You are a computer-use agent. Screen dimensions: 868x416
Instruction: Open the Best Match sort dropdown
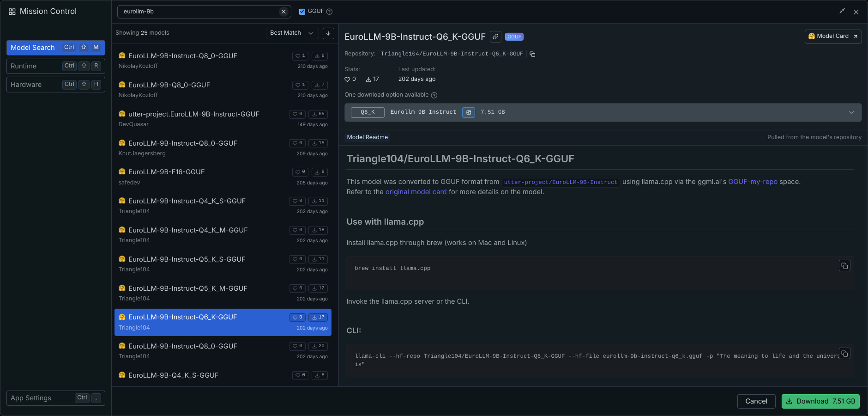[292, 33]
